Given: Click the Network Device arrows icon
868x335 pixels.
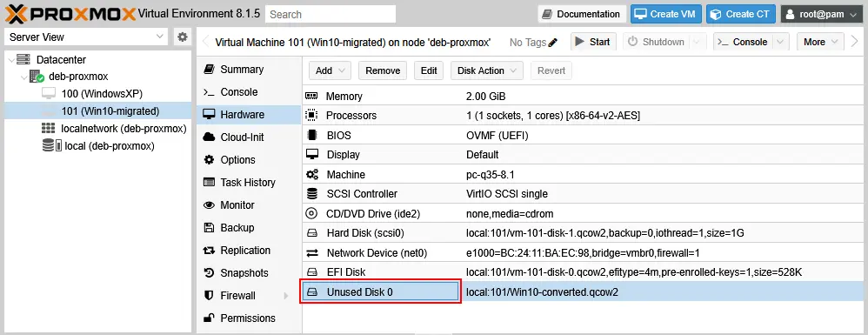Looking at the screenshot, I should (311, 253).
